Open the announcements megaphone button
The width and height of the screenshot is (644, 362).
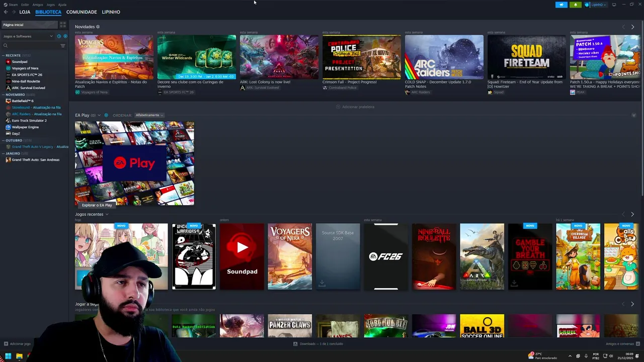click(x=561, y=5)
